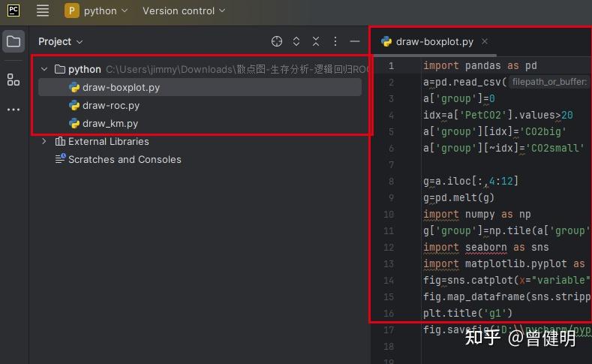Select External Libraries in the tree
The width and height of the screenshot is (592, 364).
(x=109, y=141)
